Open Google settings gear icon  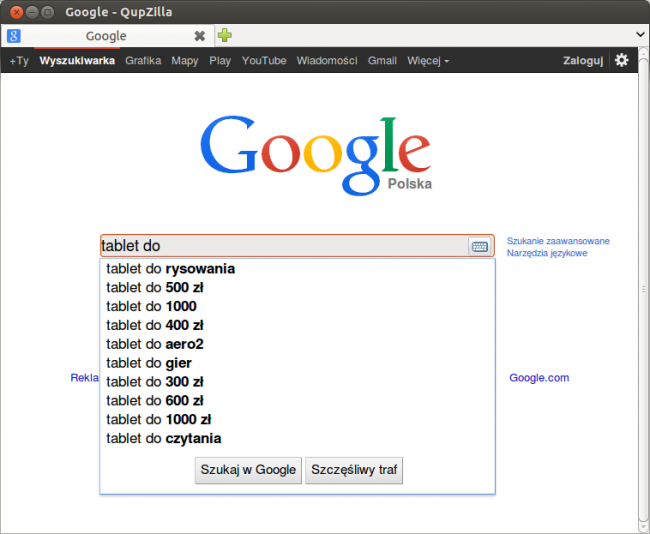point(621,60)
